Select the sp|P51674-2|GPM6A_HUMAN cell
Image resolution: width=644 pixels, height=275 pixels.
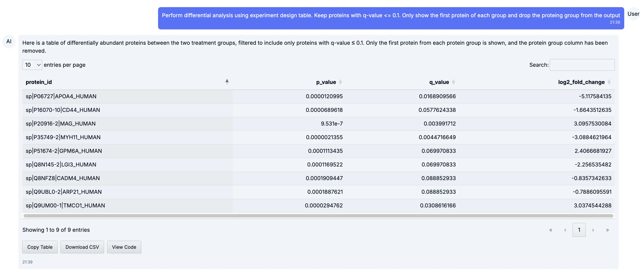click(128, 151)
